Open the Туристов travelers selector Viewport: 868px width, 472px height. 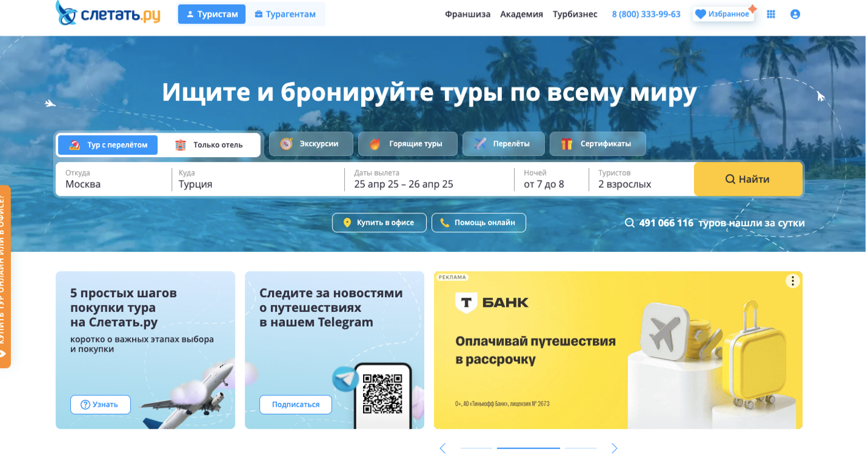[x=641, y=179]
